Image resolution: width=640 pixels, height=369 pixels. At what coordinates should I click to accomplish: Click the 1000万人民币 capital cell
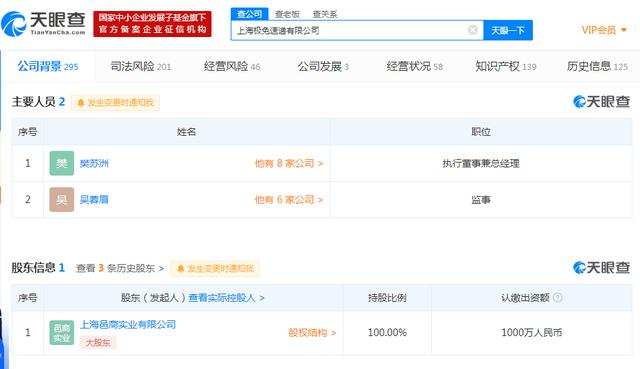532,333
